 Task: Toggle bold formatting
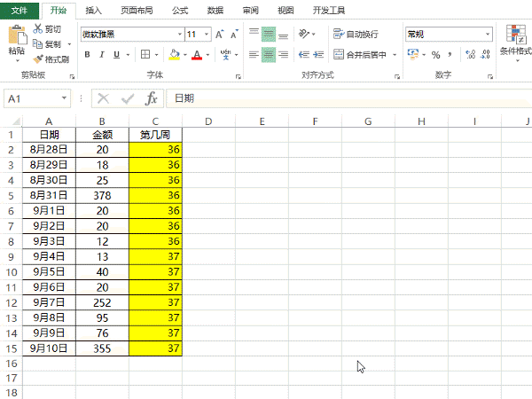click(x=87, y=54)
